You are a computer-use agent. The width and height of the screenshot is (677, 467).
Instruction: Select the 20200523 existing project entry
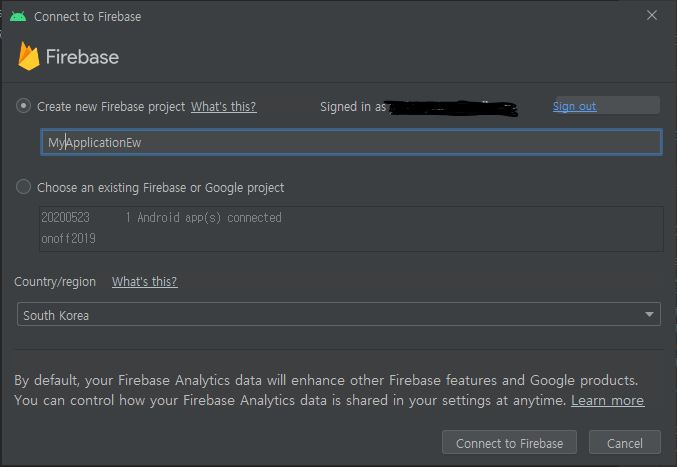click(x=351, y=218)
